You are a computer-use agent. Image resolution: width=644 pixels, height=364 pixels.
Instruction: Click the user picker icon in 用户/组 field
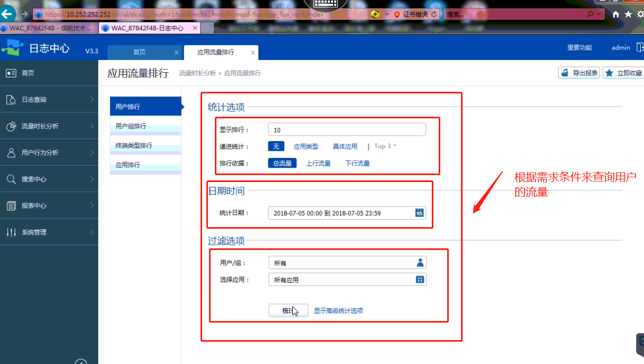click(x=420, y=262)
